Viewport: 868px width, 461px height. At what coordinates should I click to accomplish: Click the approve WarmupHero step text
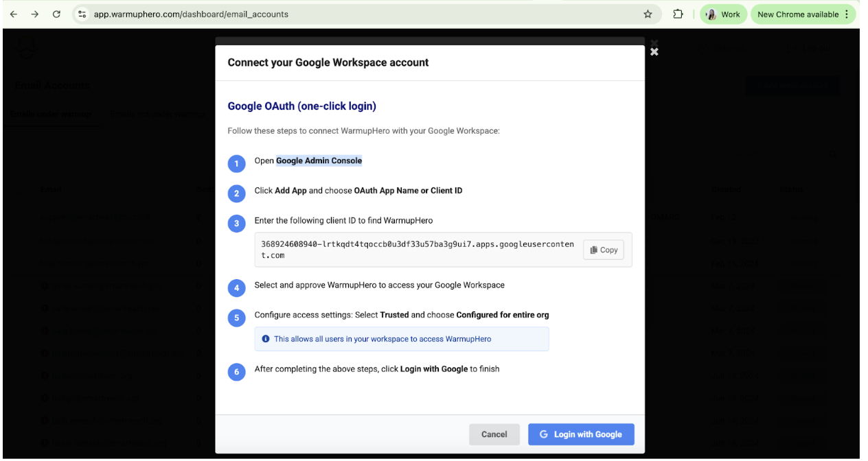coord(379,285)
